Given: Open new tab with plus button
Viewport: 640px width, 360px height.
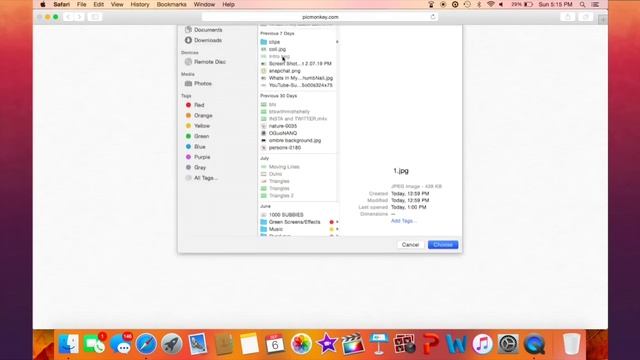Looking at the screenshot, I should [602, 19].
